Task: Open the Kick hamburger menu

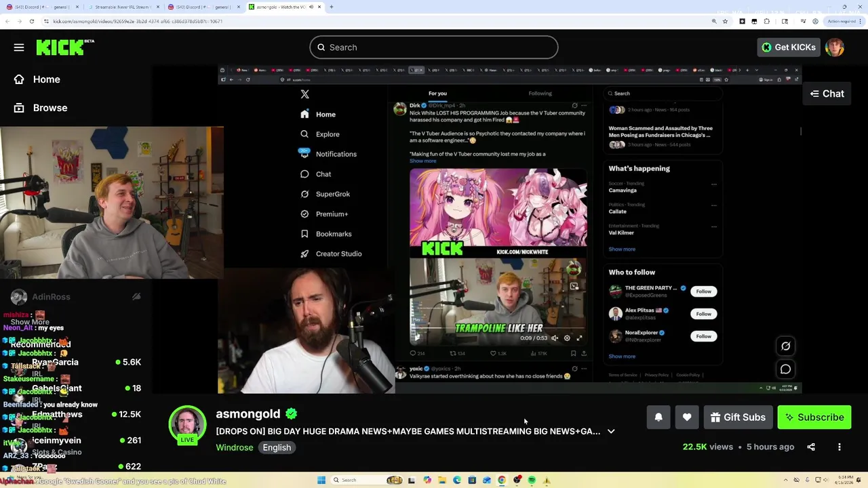Action: coord(19,47)
